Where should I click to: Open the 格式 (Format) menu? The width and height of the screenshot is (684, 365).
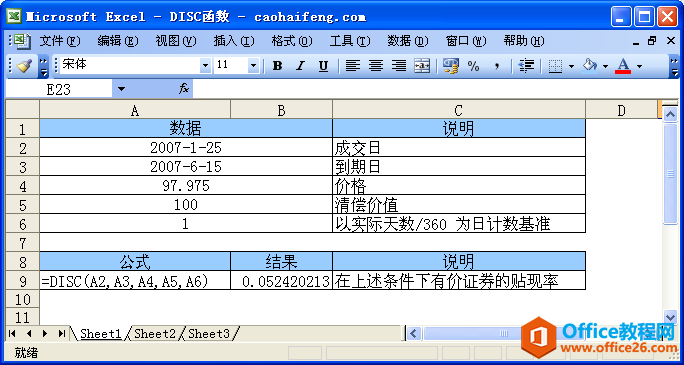point(292,41)
